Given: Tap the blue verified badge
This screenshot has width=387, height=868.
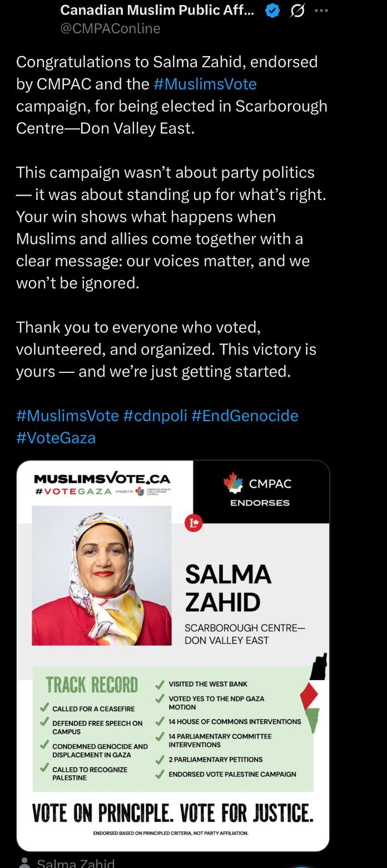Looking at the screenshot, I should click(x=272, y=11).
